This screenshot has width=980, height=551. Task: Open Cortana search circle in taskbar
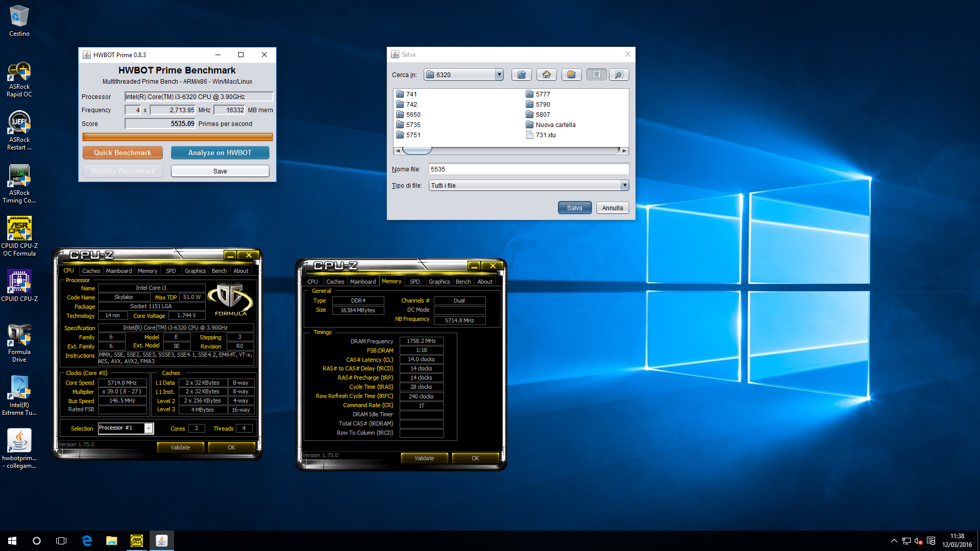point(37,541)
